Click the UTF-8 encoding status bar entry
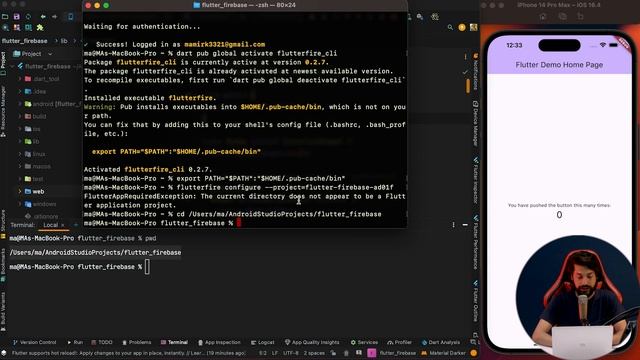The image size is (640, 360). [x=291, y=353]
